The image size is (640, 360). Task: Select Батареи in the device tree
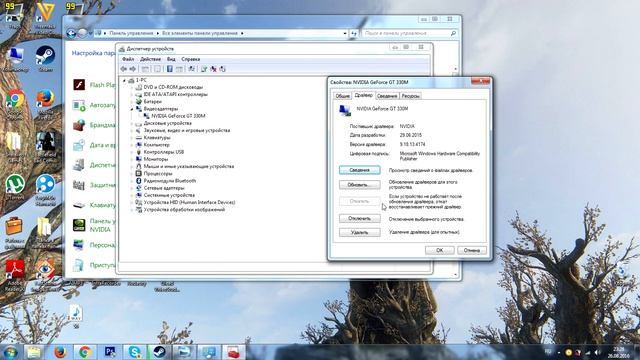(153, 102)
